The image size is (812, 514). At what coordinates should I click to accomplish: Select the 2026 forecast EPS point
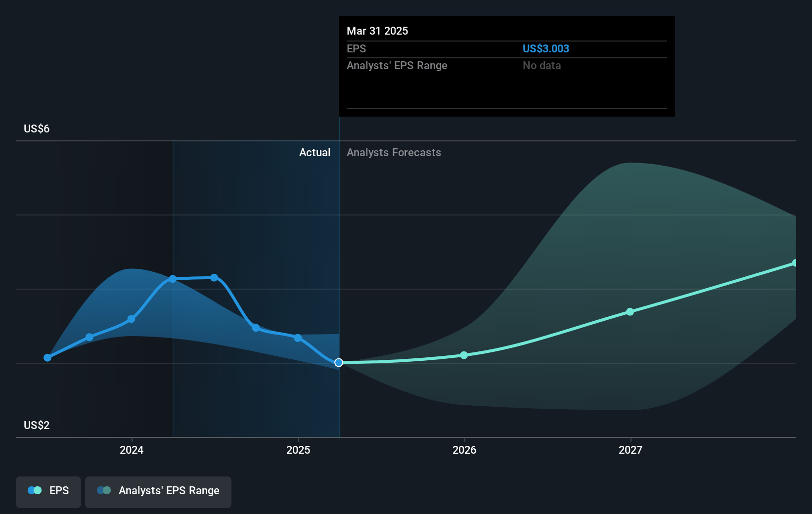(x=464, y=355)
